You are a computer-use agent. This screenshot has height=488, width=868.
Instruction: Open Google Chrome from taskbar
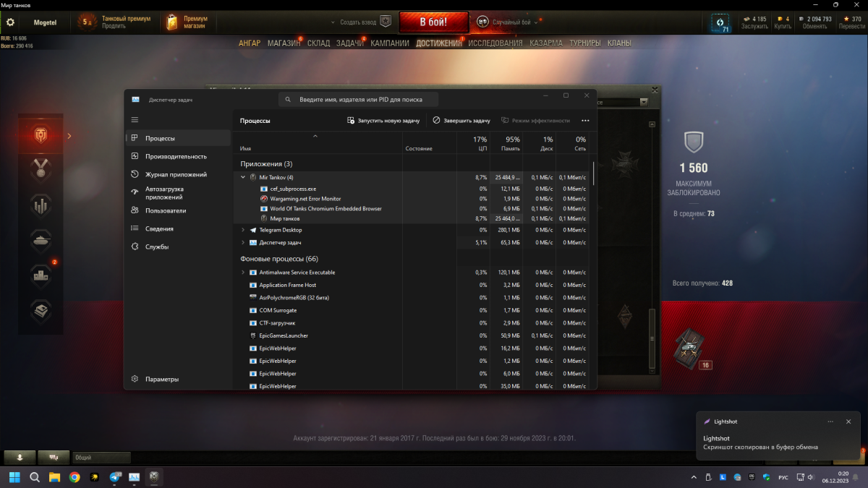[x=75, y=477]
